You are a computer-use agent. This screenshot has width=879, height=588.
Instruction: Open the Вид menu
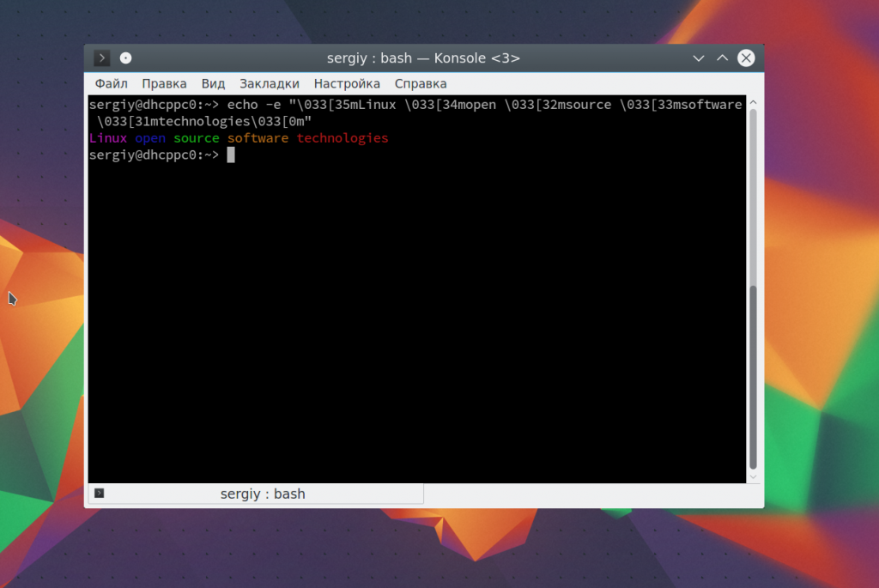point(213,83)
